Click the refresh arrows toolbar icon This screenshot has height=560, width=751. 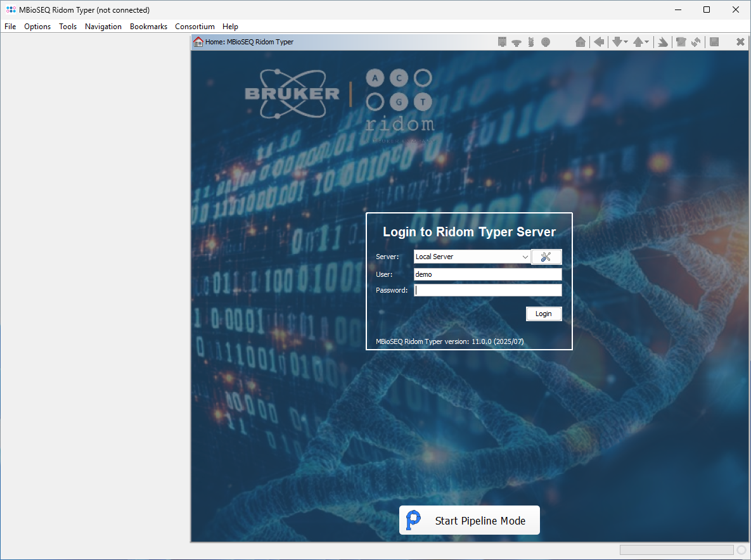pos(696,42)
